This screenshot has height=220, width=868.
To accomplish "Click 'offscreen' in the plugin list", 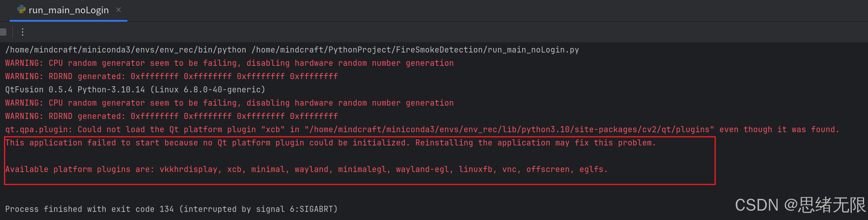I will point(548,169).
